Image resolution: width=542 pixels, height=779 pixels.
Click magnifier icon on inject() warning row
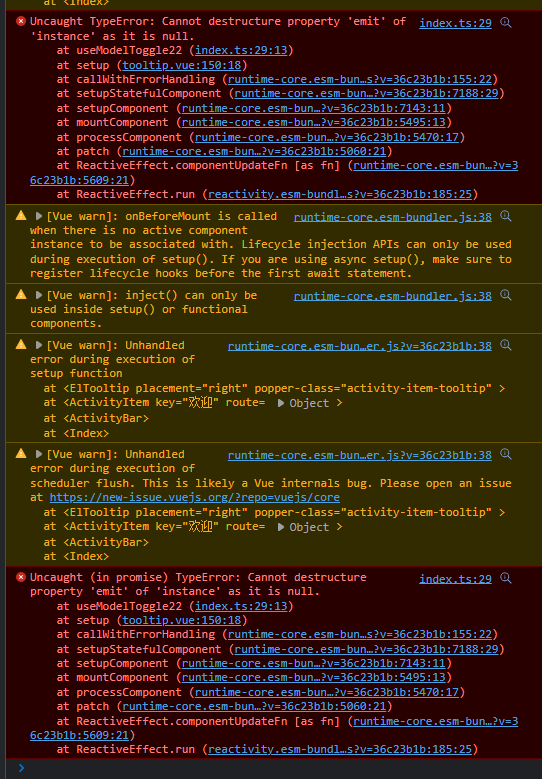tap(506, 295)
